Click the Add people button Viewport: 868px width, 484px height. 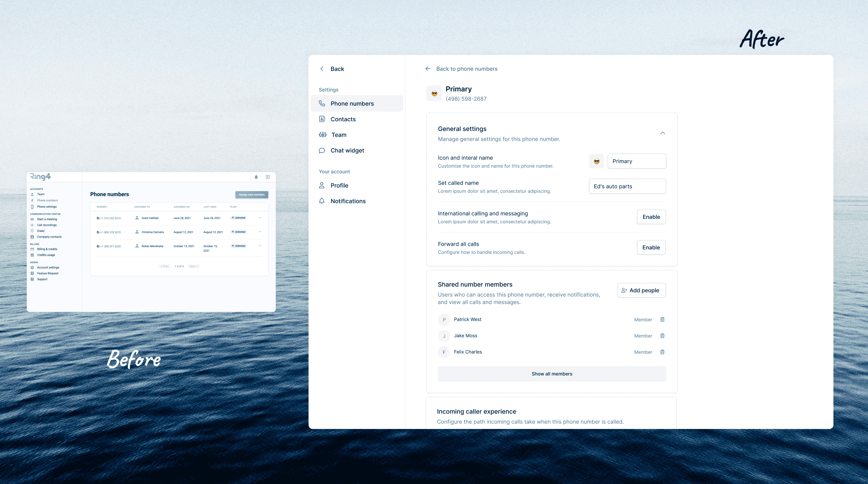coord(641,290)
